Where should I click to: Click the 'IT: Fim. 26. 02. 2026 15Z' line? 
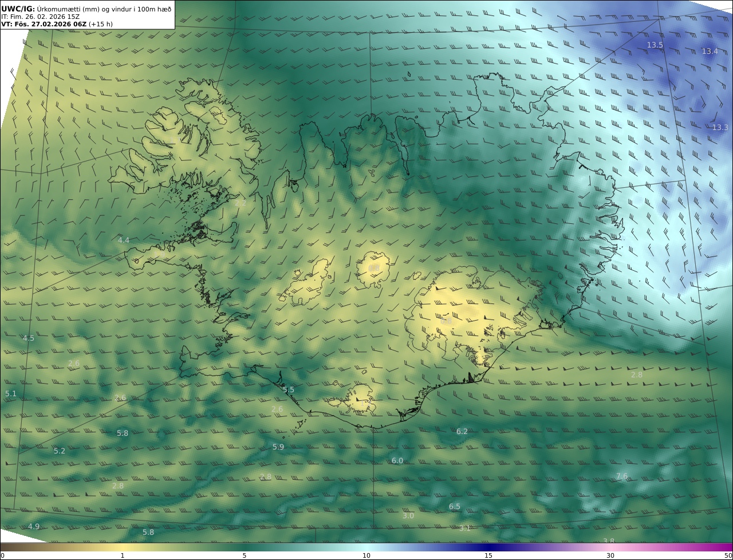pos(40,17)
